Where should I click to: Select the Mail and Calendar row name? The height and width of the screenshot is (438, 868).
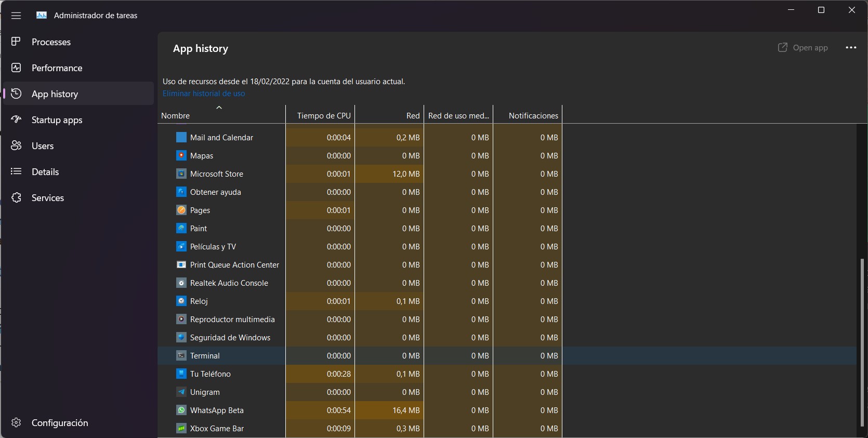(221, 138)
